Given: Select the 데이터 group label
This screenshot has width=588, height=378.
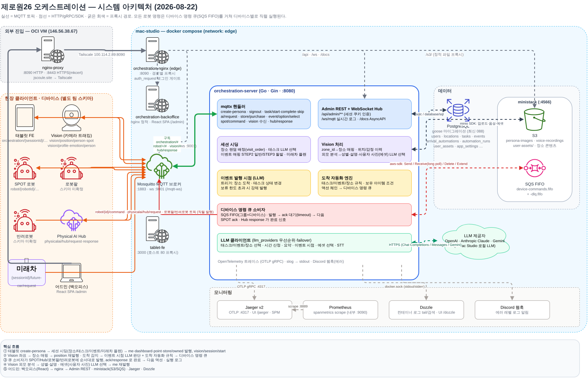Looking at the screenshot, I should click(x=445, y=91).
